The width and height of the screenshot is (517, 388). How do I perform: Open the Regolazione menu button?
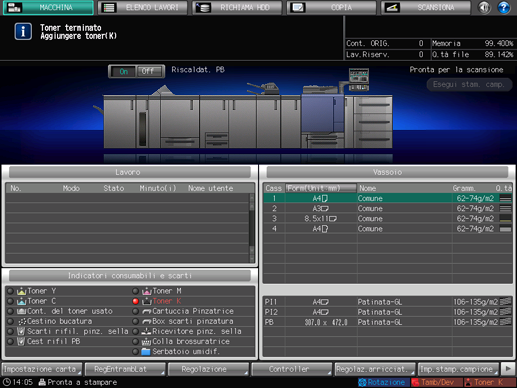point(208,369)
